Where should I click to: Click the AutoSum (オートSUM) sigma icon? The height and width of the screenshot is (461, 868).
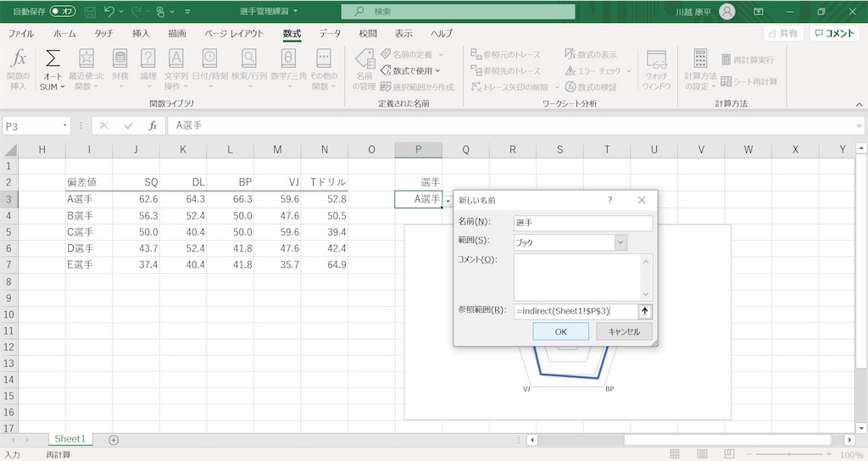pos(53,58)
